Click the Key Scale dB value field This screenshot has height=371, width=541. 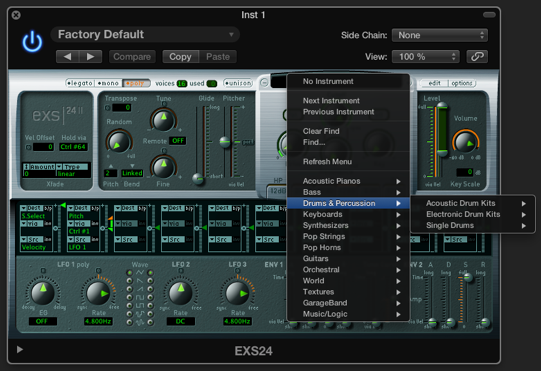pos(464,172)
